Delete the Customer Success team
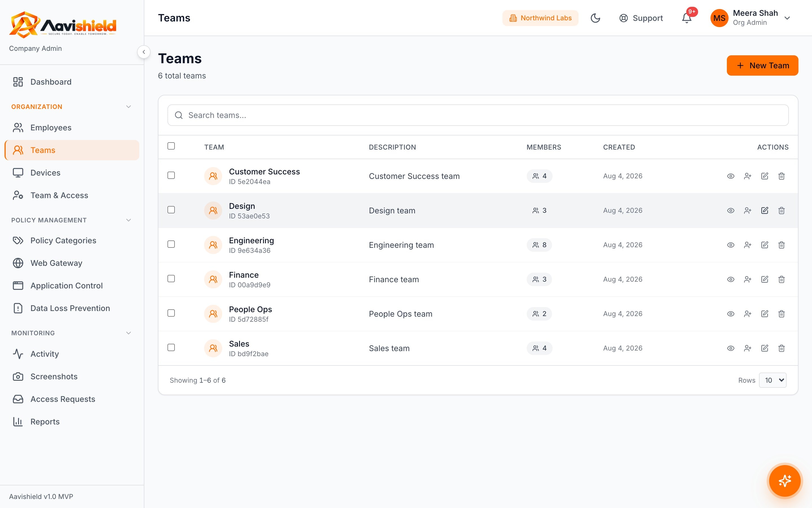812x508 pixels. (781, 176)
